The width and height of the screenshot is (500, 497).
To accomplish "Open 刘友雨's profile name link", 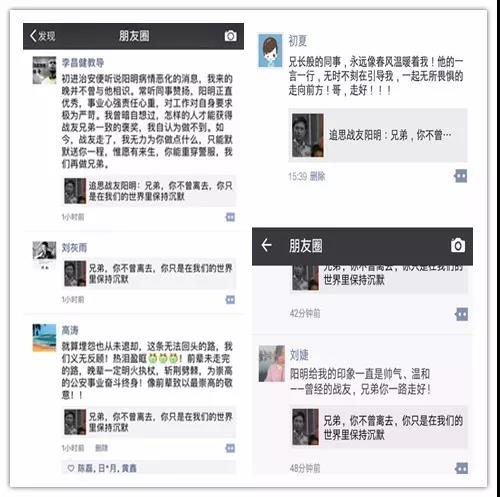I will 74,248.
